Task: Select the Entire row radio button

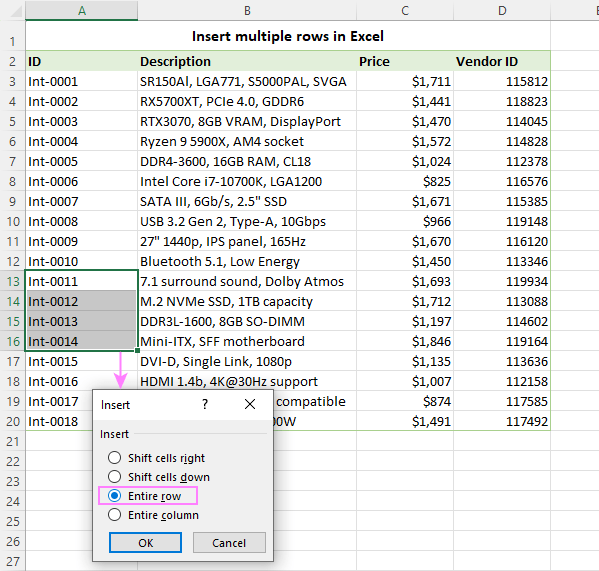Action: (x=114, y=496)
